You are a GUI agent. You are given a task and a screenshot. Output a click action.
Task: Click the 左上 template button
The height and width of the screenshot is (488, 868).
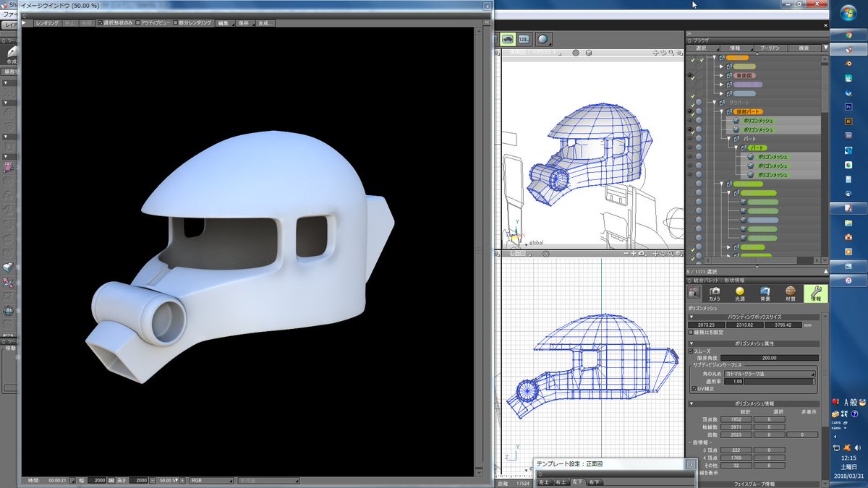coord(545,482)
